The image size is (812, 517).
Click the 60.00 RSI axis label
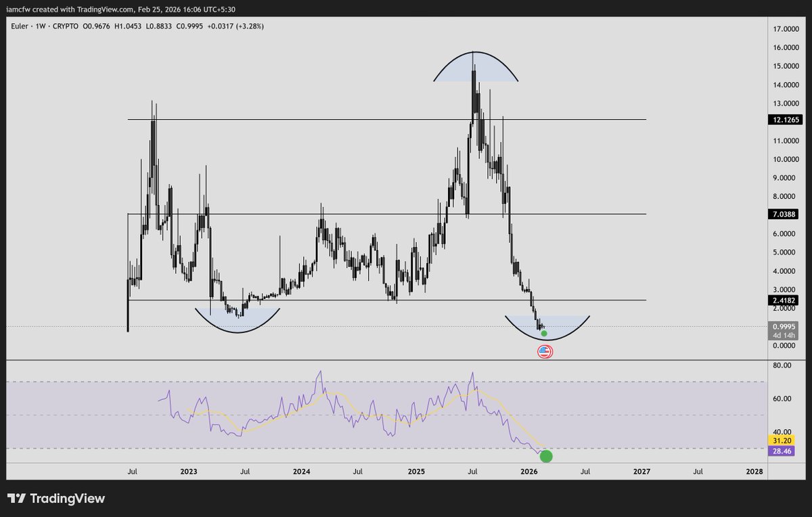coord(784,399)
